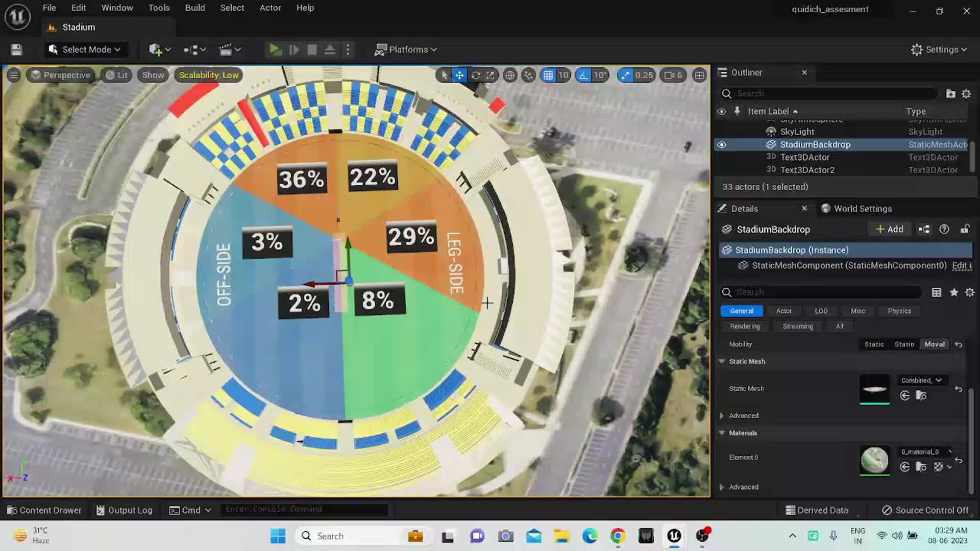The height and width of the screenshot is (551, 980).
Task: Save the current level
Action: click(x=16, y=49)
